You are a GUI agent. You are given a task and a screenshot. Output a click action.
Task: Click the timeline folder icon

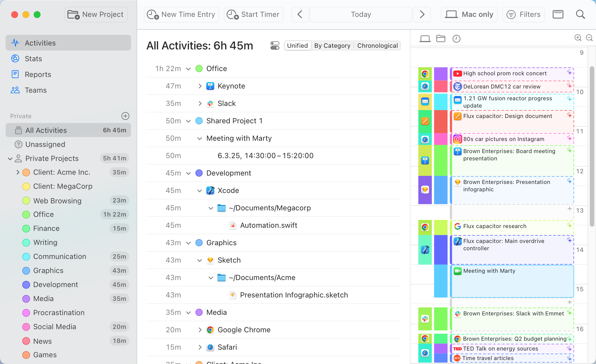point(441,38)
